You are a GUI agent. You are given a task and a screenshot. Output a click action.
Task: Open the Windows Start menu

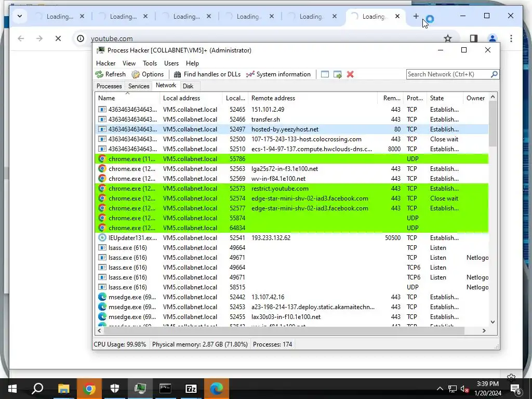pos(12,389)
